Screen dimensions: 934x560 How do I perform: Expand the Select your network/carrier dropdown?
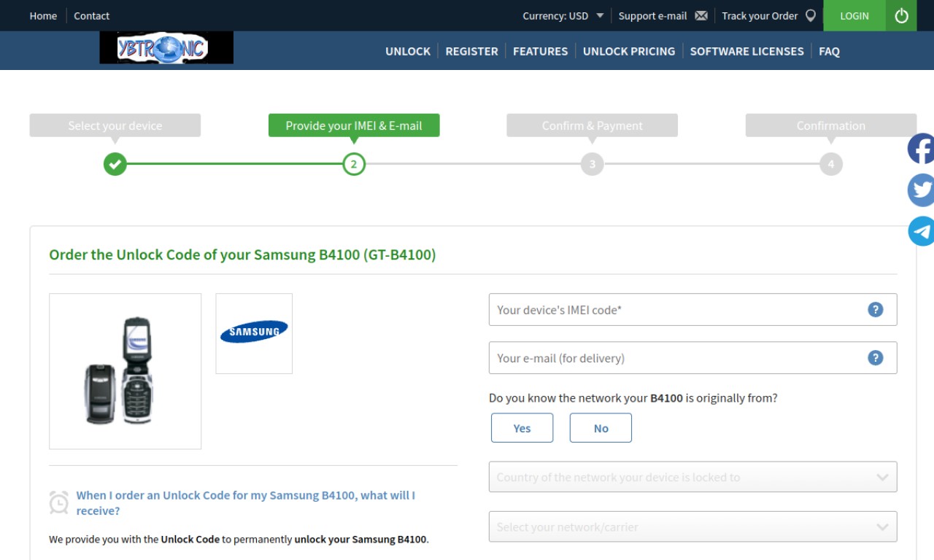692,526
